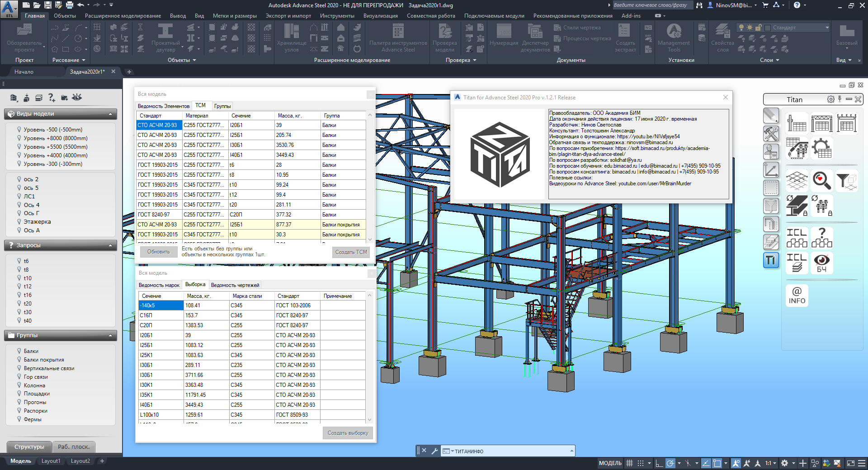Click the Структуры bottom tab
Screen dimensions: 868x470
pyautogui.click(x=29, y=446)
